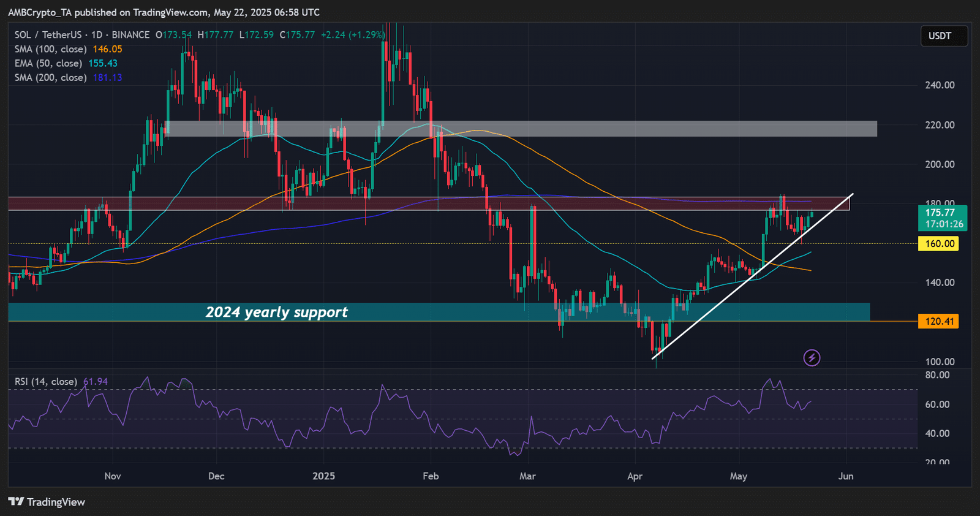
Task: Open the USDT currency selector
Action: pyautogui.click(x=944, y=36)
